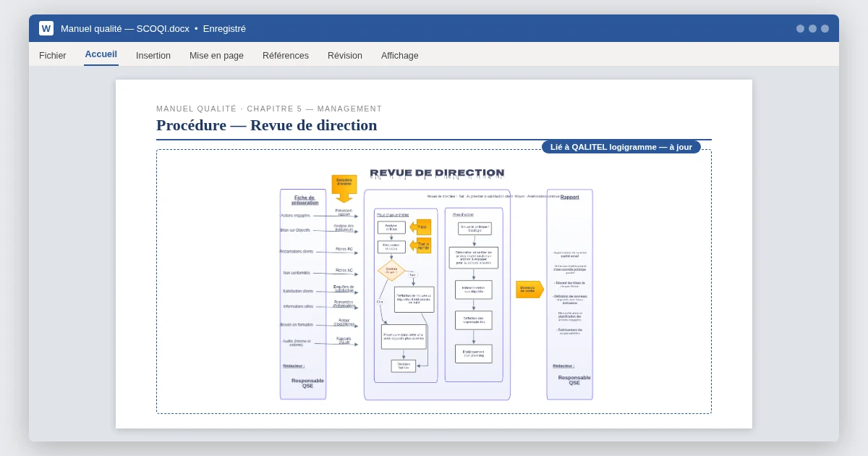Viewport: 868px width, 456px height.
Task: Select the embedded Revue de direction flowchart
Action: pyautogui.click(x=434, y=282)
